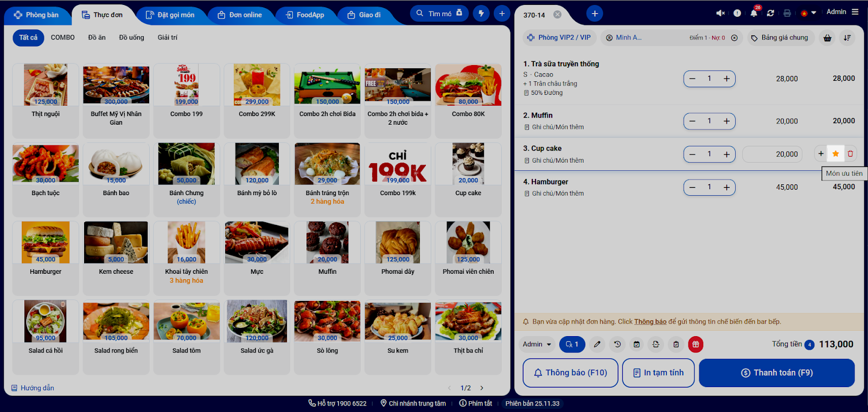Click the pencil edit note icon
The image size is (868, 412).
pyautogui.click(x=597, y=344)
